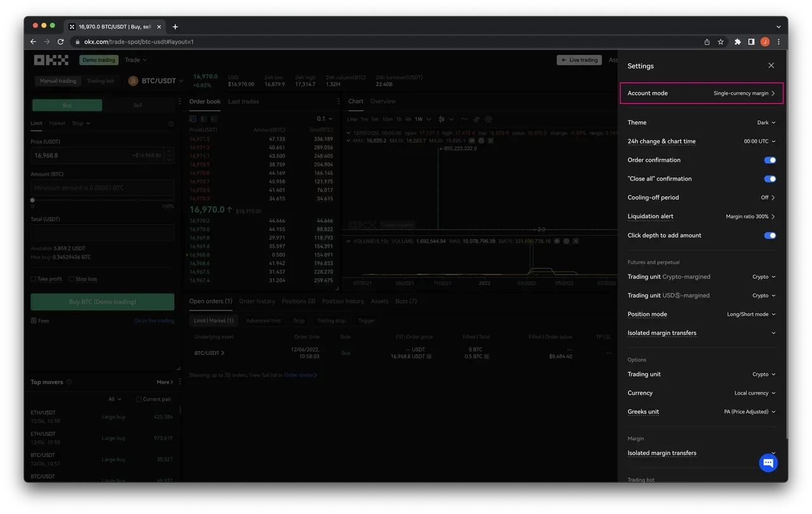Open the Theme Dark dropdown
Screen dimensions: 812x514
[766, 122]
